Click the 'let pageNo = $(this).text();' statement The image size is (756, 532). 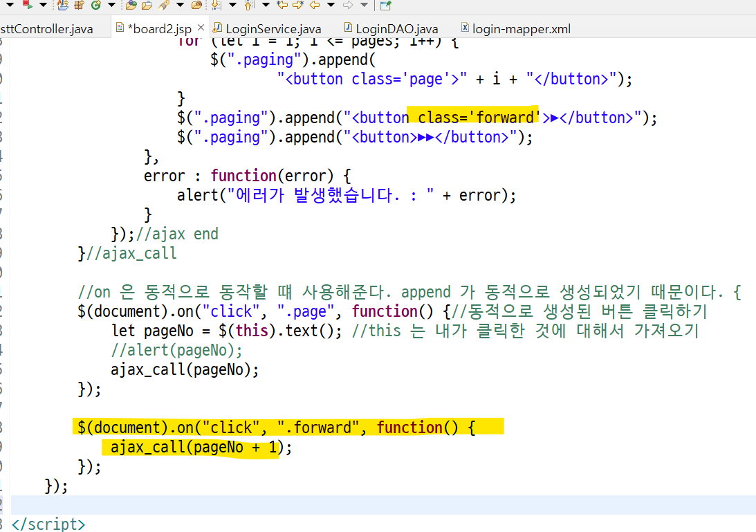click(x=227, y=331)
